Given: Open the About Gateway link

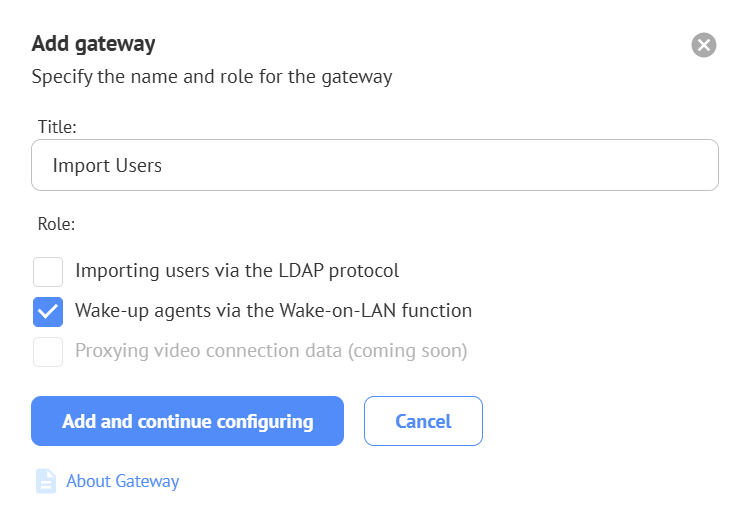Looking at the screenshot, I should point(122,481).
